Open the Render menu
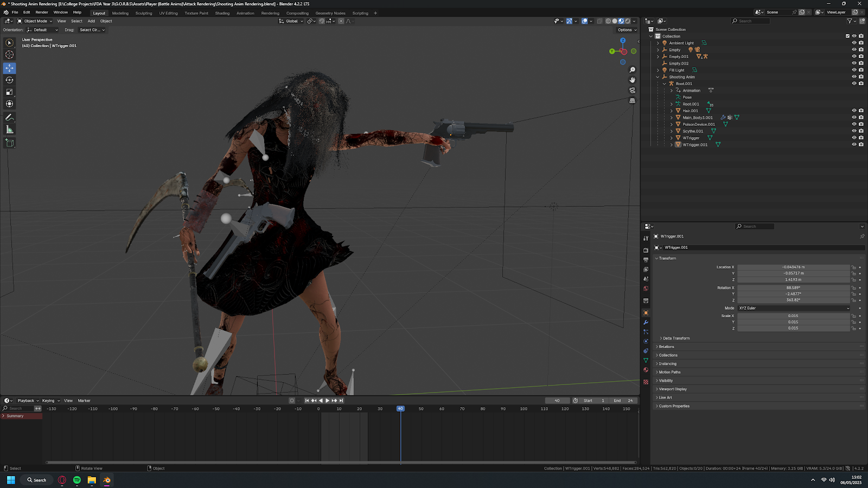This screenshot has height=488, width=868. point(42,12)
